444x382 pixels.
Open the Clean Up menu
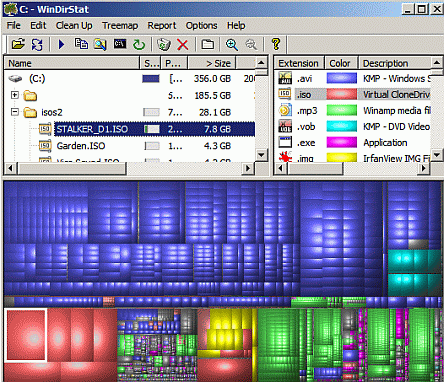pos(74,26)
